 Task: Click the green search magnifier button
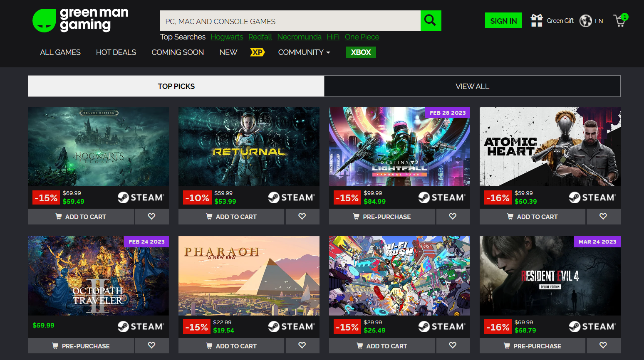(x=431, y=21)
